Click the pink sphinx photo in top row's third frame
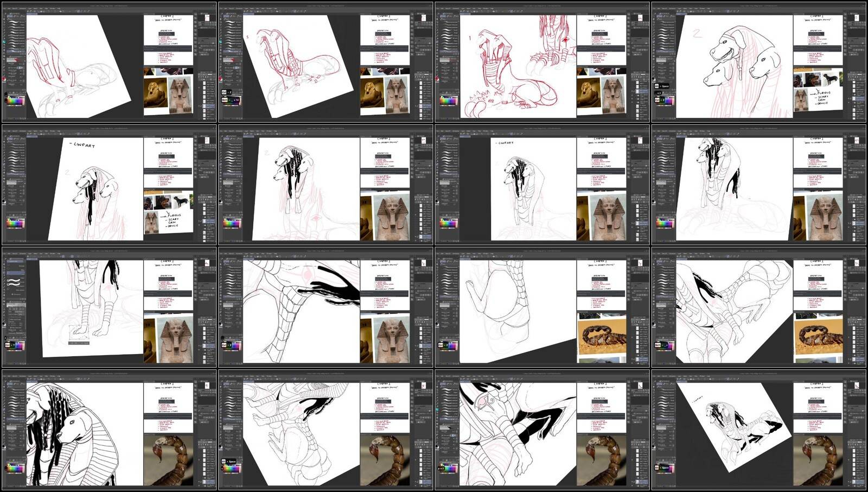 coord(614,95)
